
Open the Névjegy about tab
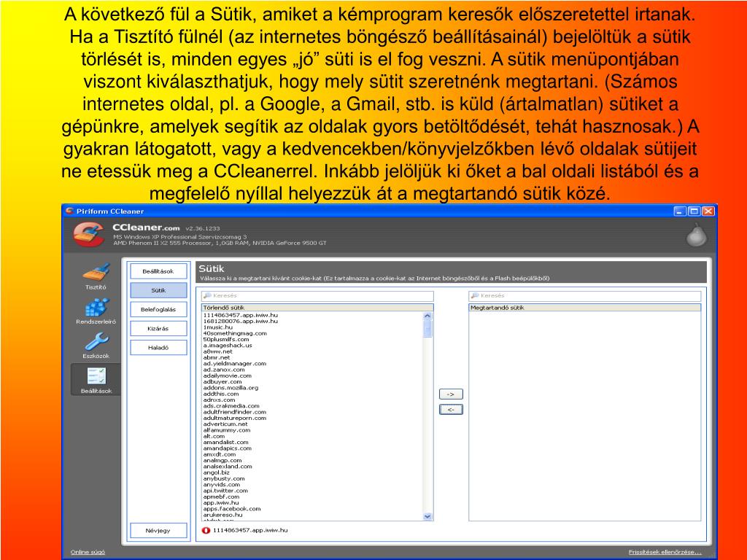click(158, 531)
